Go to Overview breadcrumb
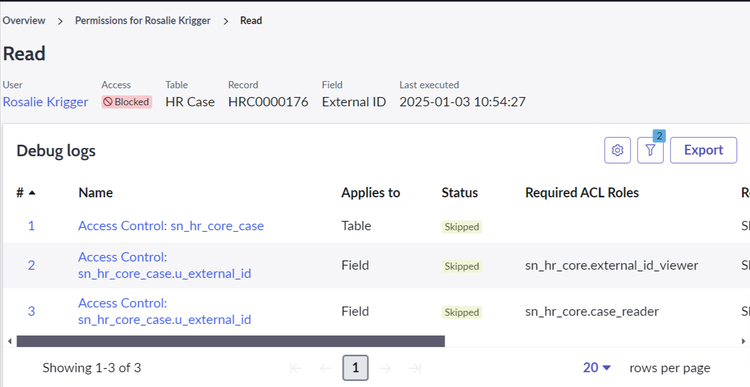 coord(24,21)
